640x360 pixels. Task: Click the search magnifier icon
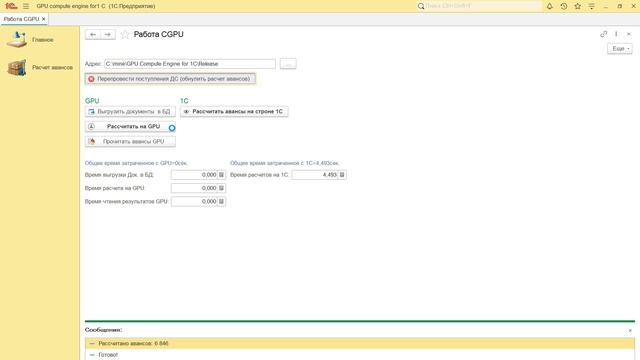coord(421,6)
